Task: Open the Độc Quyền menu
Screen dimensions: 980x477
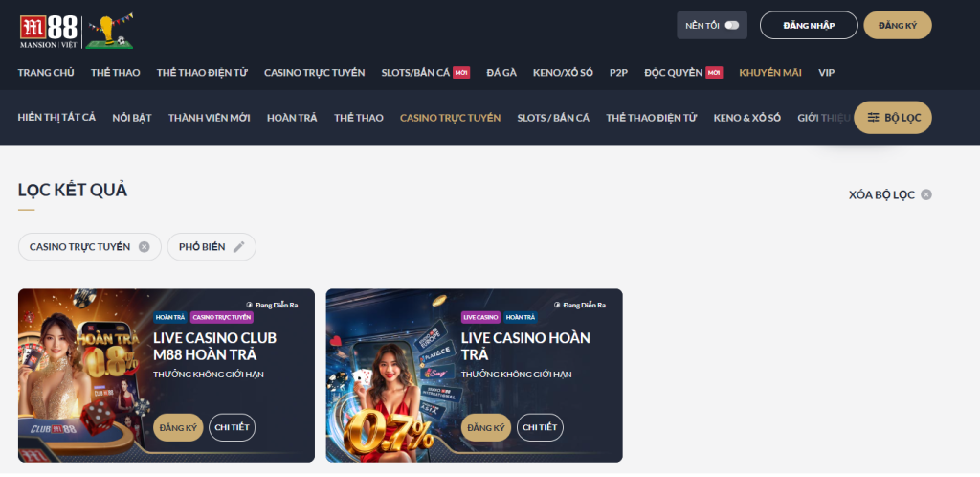Action: 674,73
